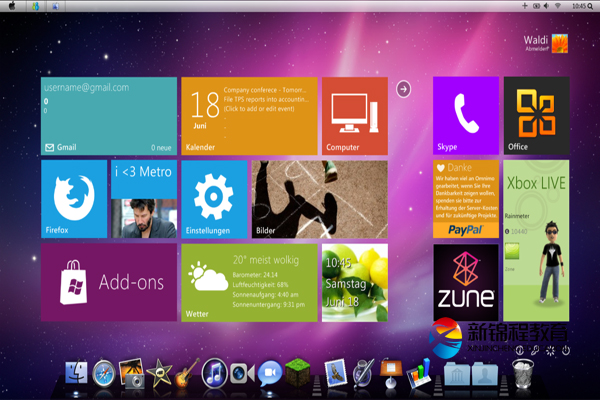Screen dimensions: 600x400
Task: Open Numbers chart icon in dock
Action: click(x=418, y=374)
